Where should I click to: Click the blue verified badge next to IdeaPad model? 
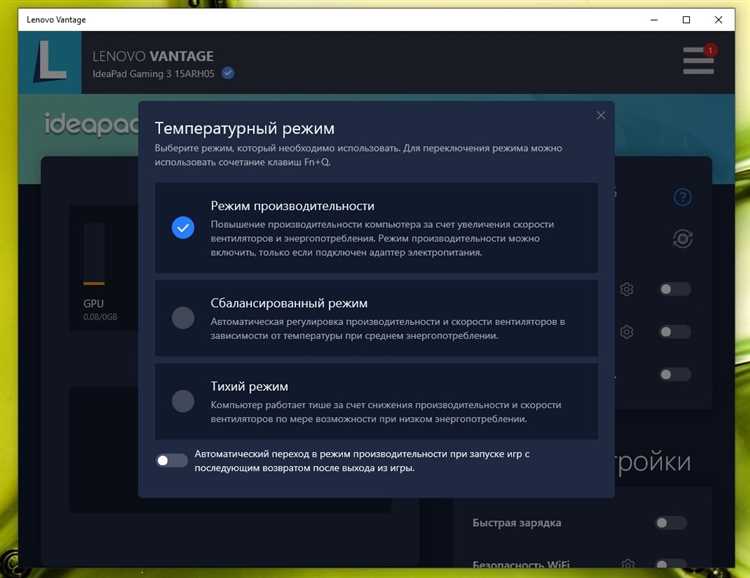tap(229, 73)
